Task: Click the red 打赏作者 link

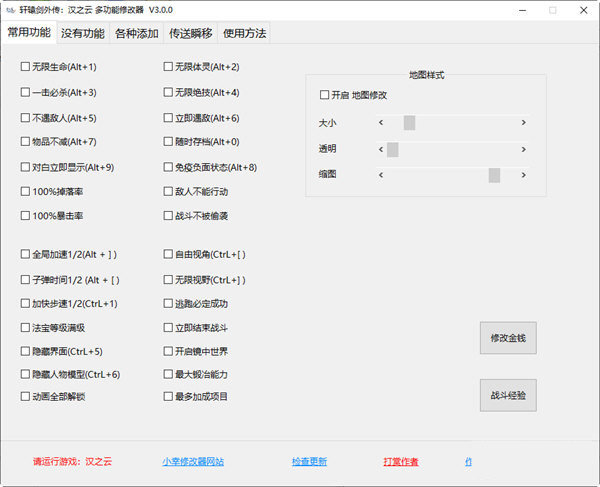Action: pyautogui.click(x=401, y=462)
